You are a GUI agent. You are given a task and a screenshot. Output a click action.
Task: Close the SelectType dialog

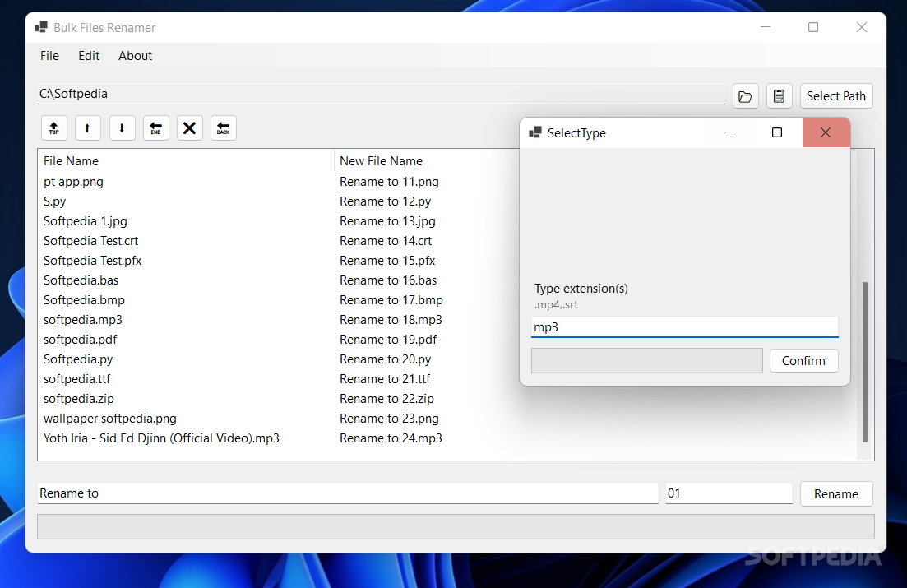[826, 132]
